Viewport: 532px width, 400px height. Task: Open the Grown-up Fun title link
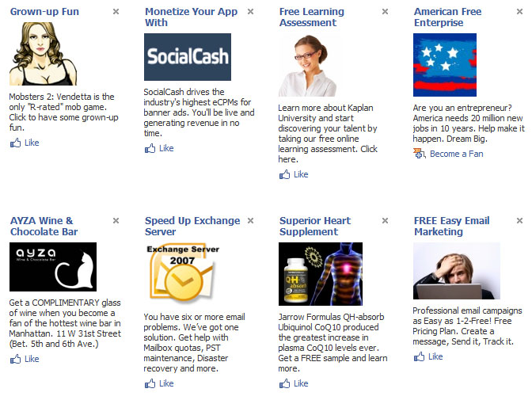pyautogui.click(x=44, y=12)
